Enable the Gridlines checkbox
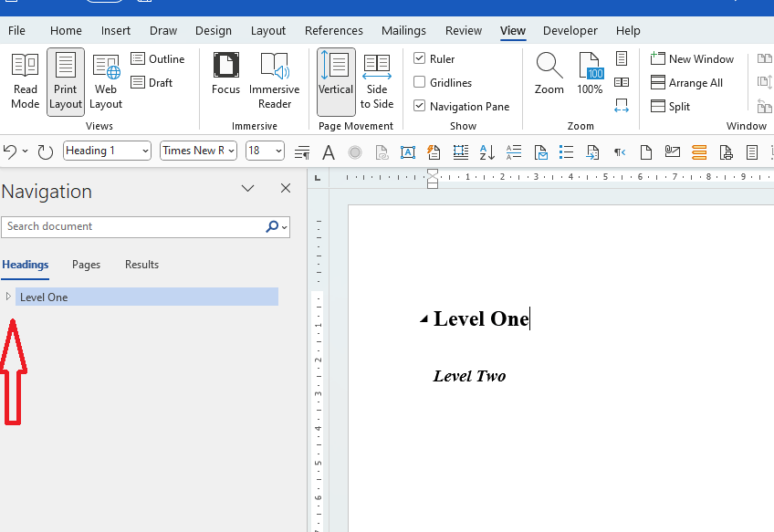Image resolution: width=774 pixels, height=532 pixels. (420, 83)
